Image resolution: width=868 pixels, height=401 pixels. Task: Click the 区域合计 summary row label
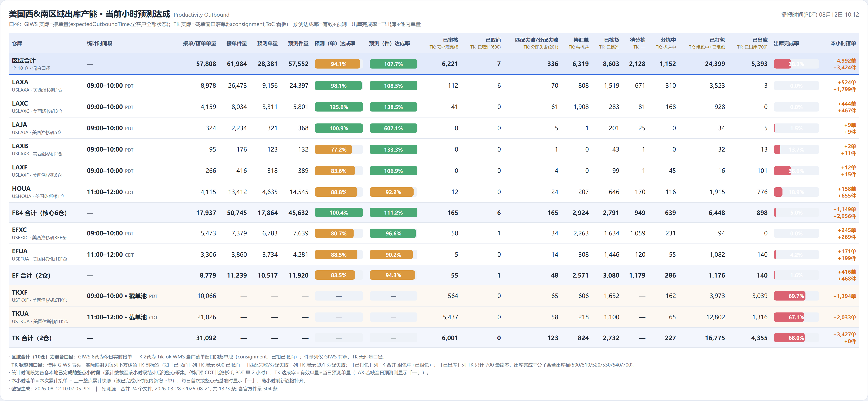coord(24,61)
